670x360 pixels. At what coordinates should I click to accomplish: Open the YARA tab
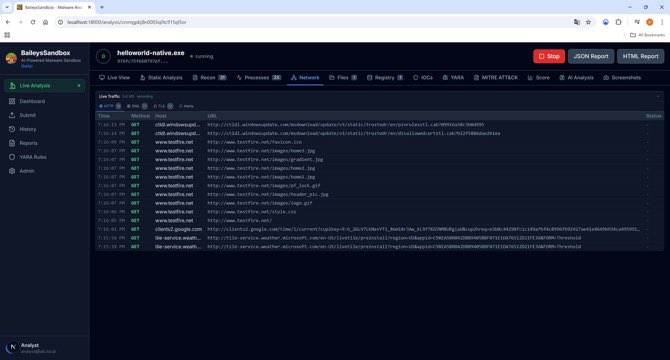point(453,78)
